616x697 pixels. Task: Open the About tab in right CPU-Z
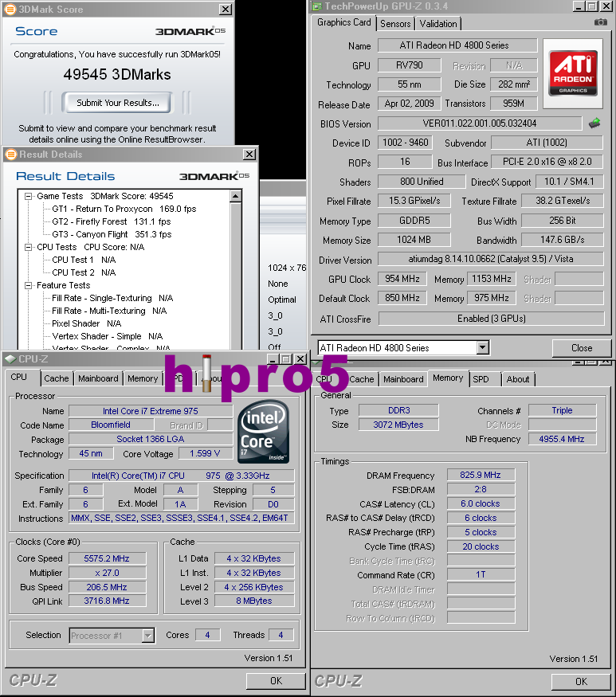point(518,379)
